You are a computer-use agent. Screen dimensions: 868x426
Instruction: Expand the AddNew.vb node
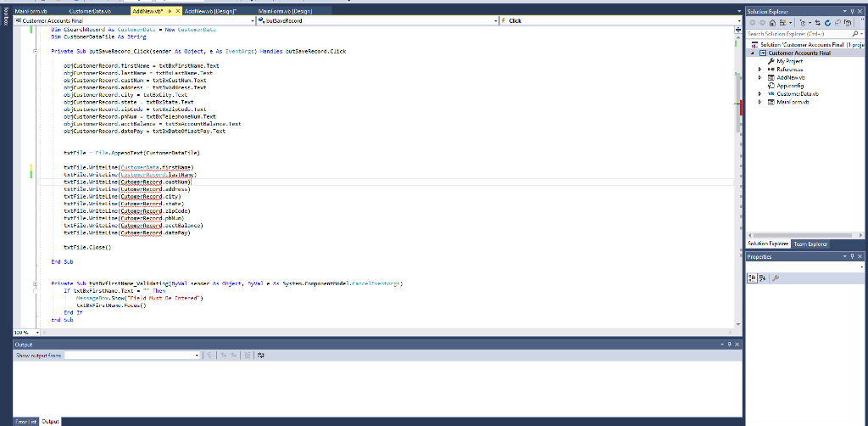(x=759, y=77)
